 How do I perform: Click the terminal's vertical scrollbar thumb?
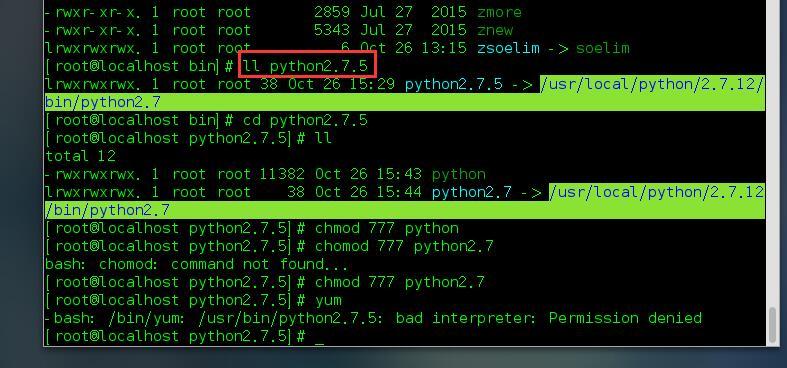click(x=774, y=324)
